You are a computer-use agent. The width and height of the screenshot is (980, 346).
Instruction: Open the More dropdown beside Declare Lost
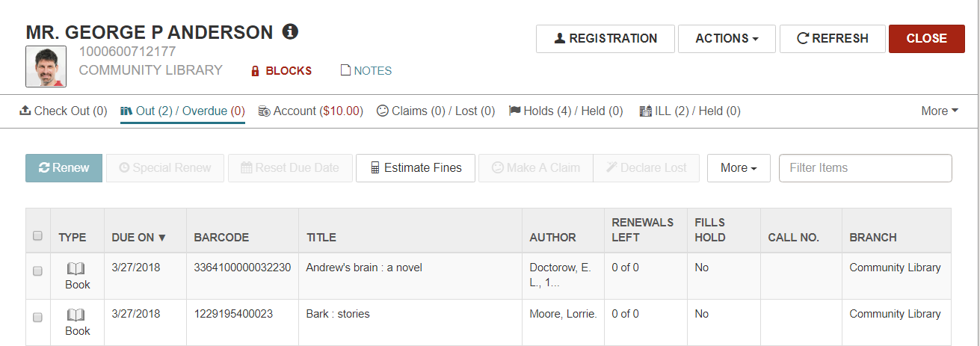(739, 168)
